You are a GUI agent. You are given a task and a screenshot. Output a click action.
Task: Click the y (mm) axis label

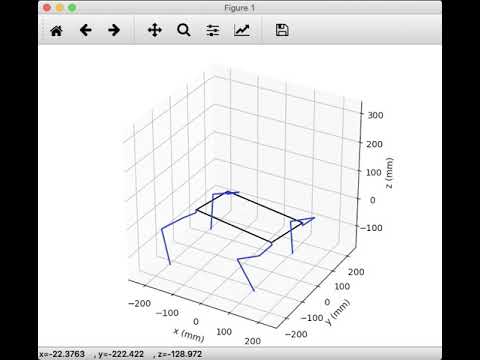[x=338, y=312]
